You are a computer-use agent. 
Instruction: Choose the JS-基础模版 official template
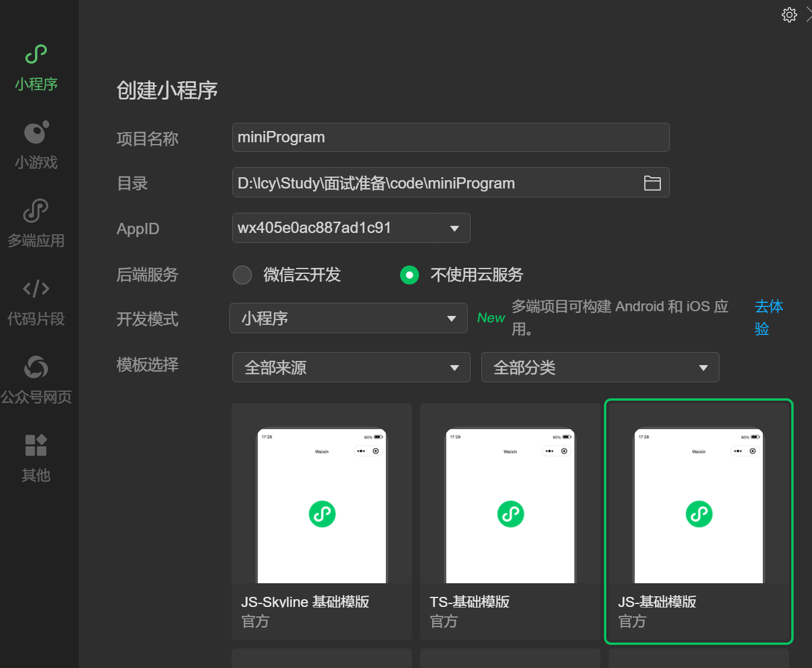698,522
